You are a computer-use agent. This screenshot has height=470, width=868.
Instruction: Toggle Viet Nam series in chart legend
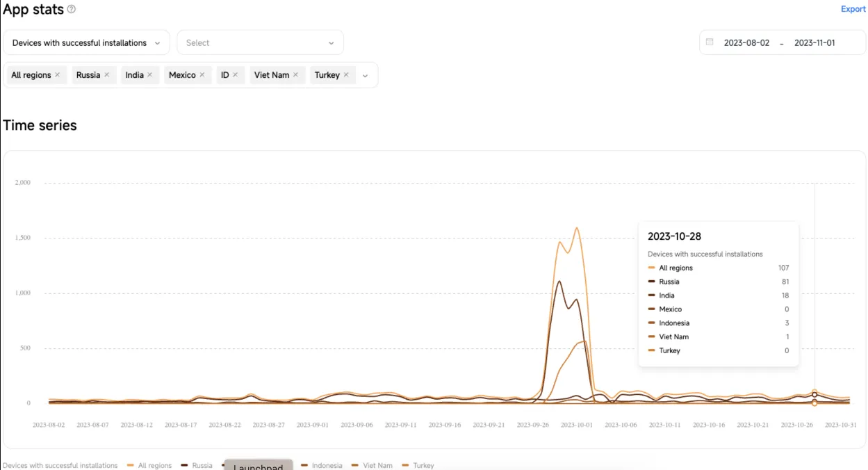pos(372,465)
